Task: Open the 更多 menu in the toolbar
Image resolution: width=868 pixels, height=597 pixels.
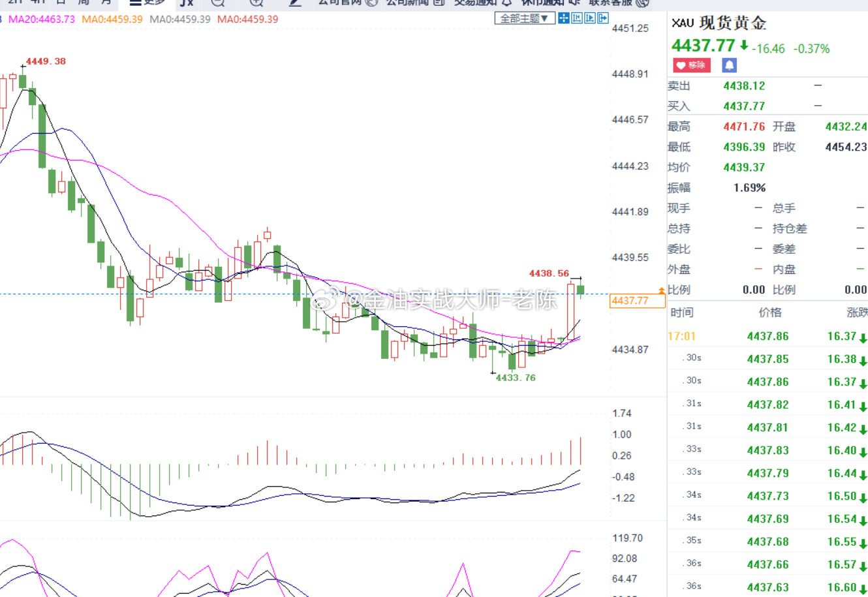Action: point(147,3)
